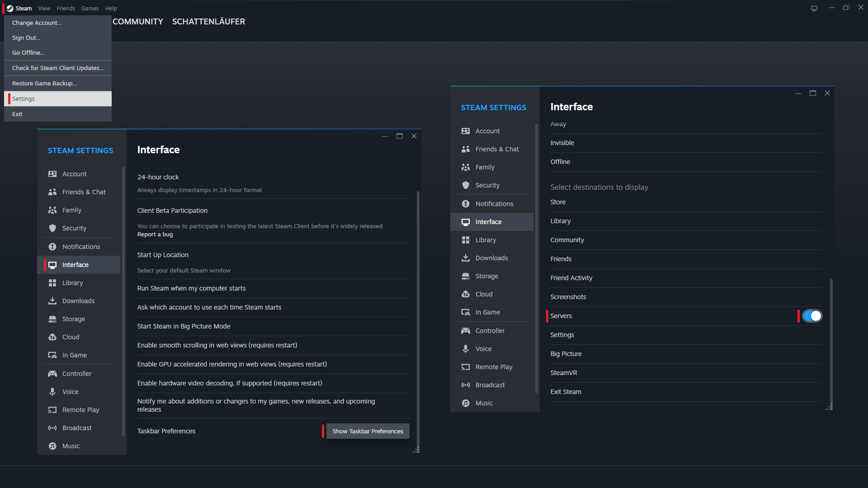Open the COMMUNITY tab
868x488 pixels.
pos(138,22)
